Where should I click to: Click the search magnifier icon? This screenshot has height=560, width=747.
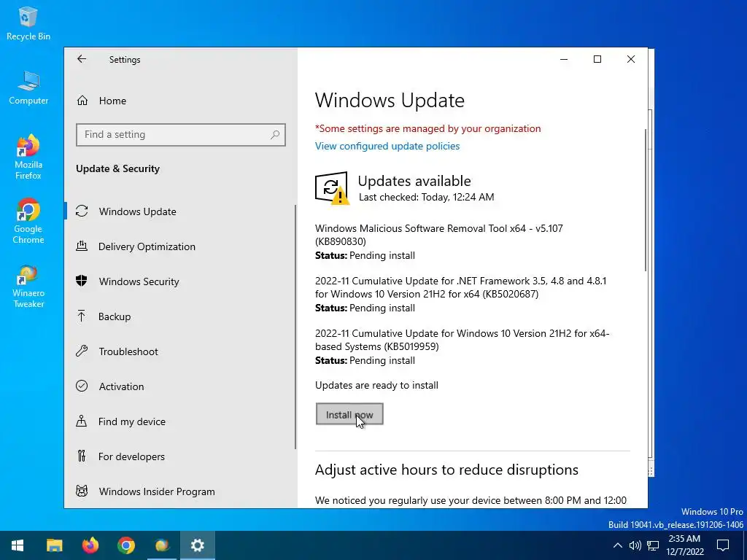(275, 135)
